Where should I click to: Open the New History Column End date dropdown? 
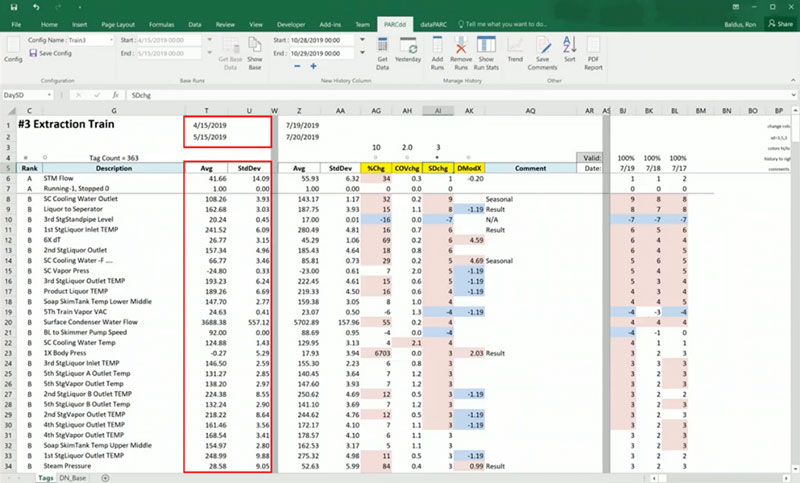[362, 53]
